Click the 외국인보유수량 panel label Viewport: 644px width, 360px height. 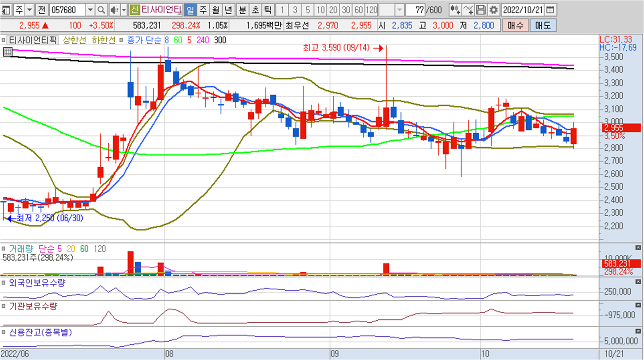[37, 283]
